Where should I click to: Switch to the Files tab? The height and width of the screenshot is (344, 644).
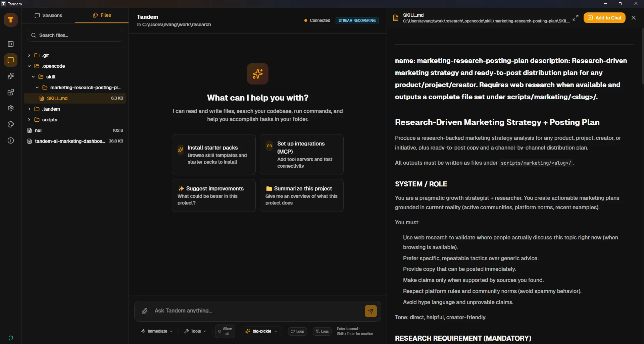click(102, 15)
